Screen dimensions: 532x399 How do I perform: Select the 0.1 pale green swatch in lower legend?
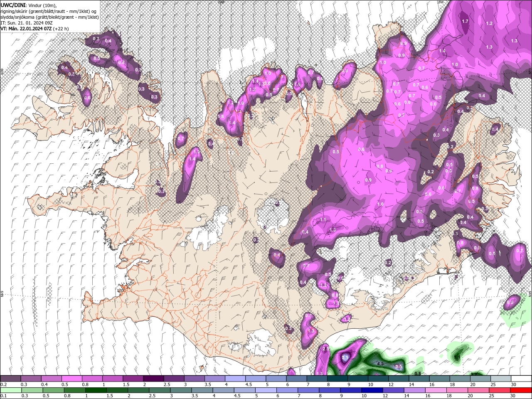[11, 390]
